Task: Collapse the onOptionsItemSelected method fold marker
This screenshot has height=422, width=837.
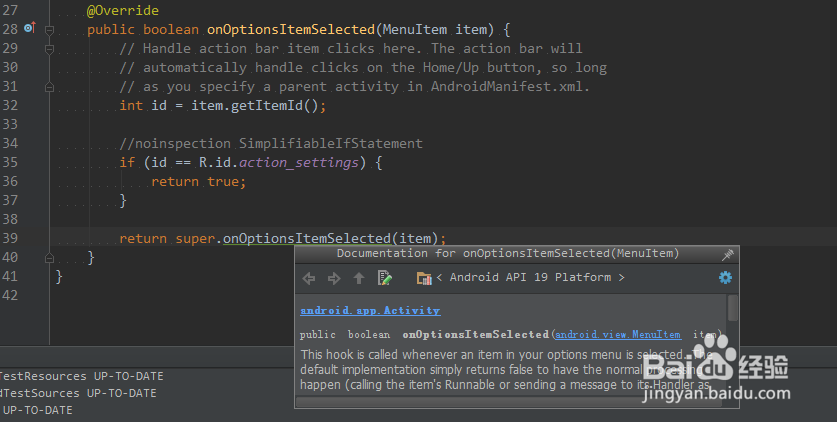Action: [49, 30]
